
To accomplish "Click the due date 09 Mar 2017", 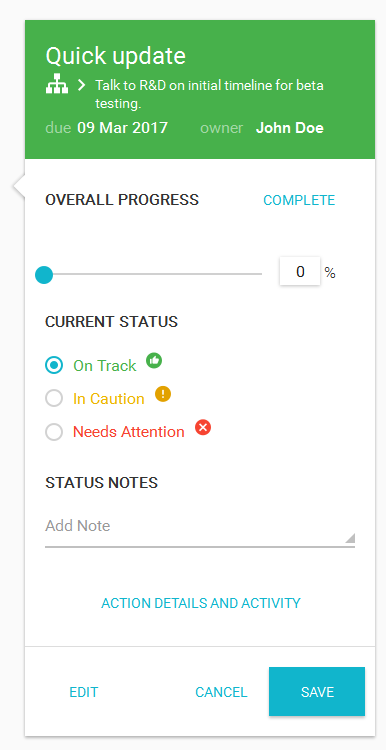I will click(x=122, y=128).
